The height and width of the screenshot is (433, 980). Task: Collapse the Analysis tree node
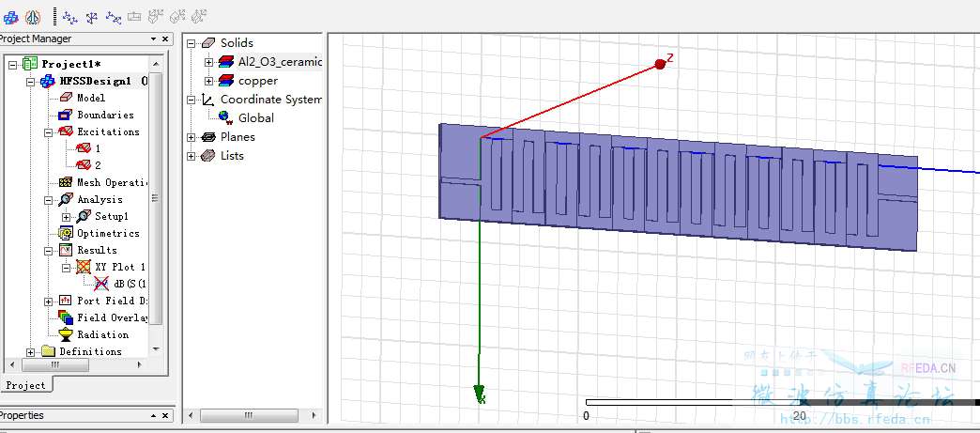(x=49, y=199)
